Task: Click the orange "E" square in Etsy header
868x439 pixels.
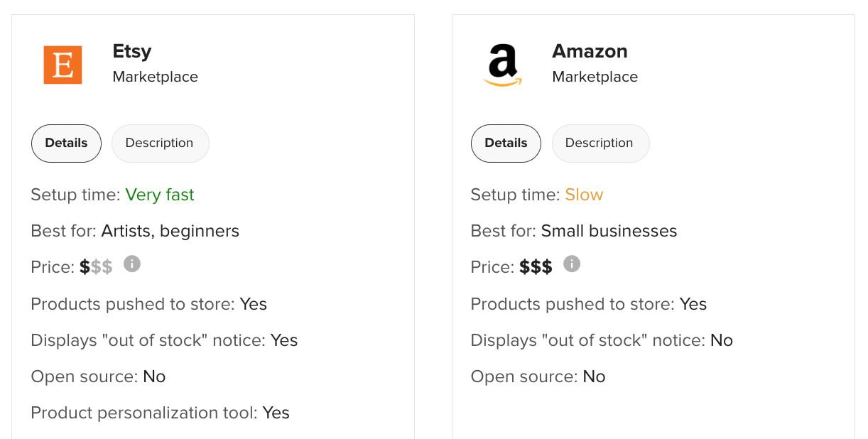Action: [x=63, y=64]
